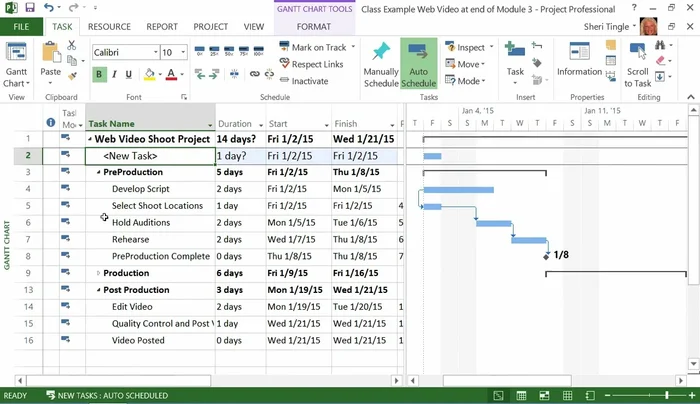Insert a new Task from ribbon
The height and width of the screenshot is (404, 700).
click(515, 64)
